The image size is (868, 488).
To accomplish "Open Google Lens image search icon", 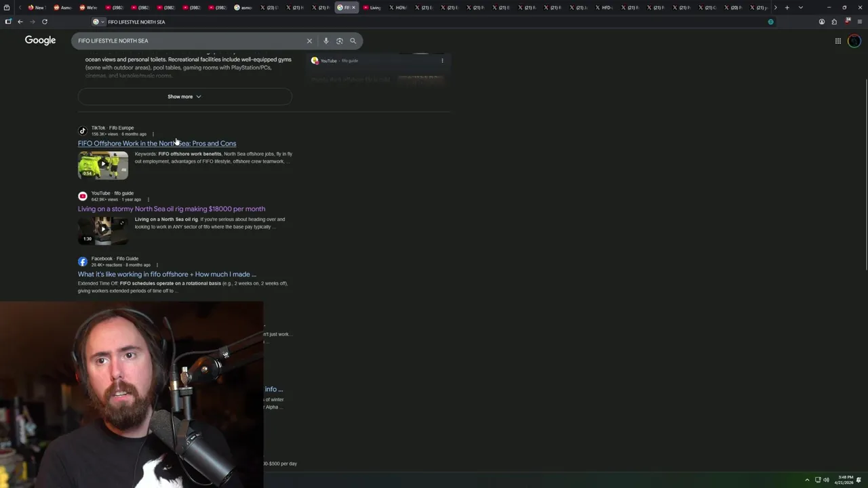I will 340,41.
